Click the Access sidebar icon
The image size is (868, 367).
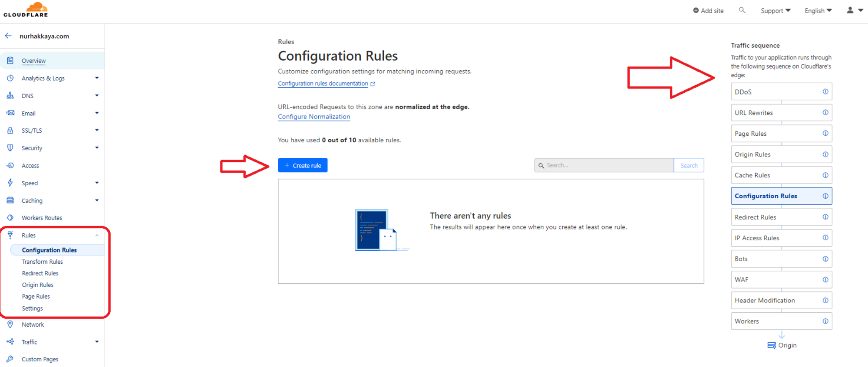tap(10, 165)
